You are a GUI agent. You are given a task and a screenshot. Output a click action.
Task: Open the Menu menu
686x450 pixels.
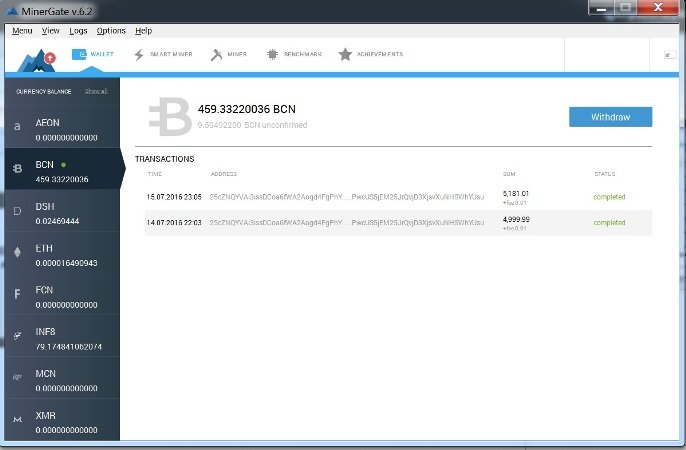22,31
